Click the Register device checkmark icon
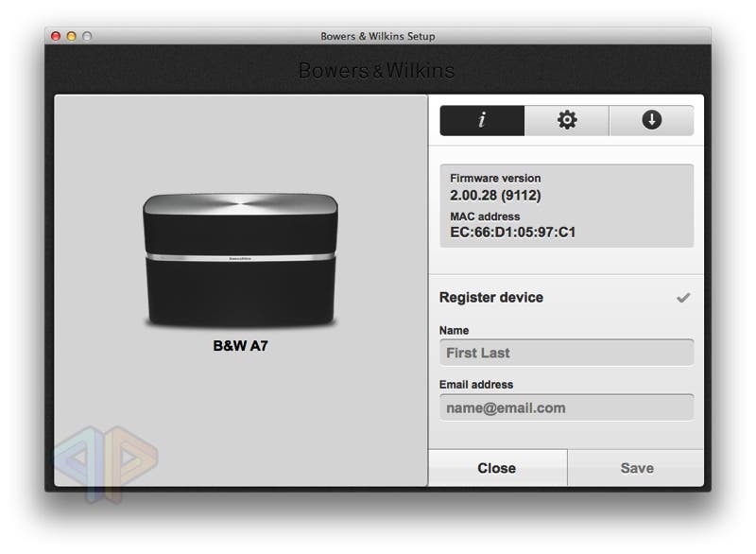Viewport: 756px width, 554px height. click(683, 298)
